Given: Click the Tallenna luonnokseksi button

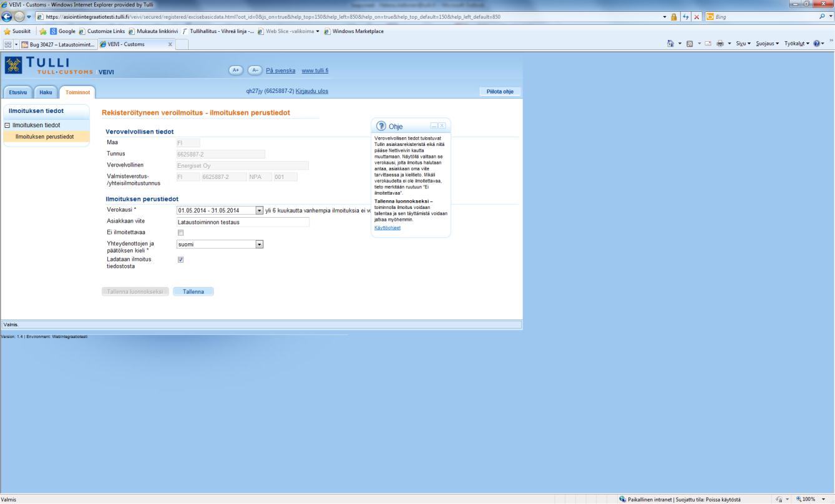Looking at the screenshot, I should tap(135, 291).
